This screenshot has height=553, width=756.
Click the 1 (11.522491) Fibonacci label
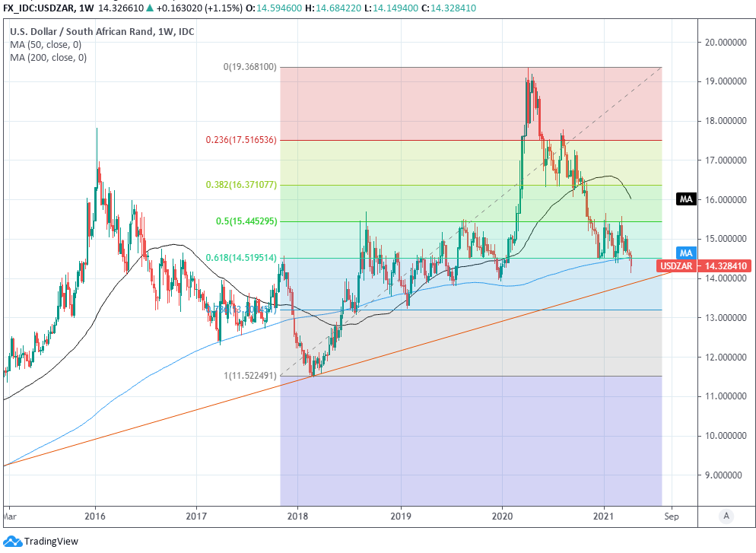249,376
